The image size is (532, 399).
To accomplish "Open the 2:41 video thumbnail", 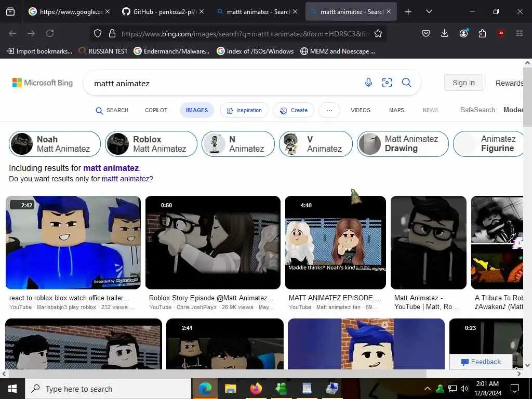I will (x=224, y=344).
